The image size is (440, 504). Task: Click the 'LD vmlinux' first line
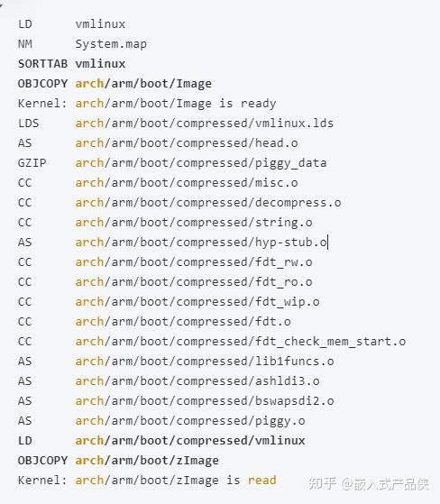tap(71, 24)
